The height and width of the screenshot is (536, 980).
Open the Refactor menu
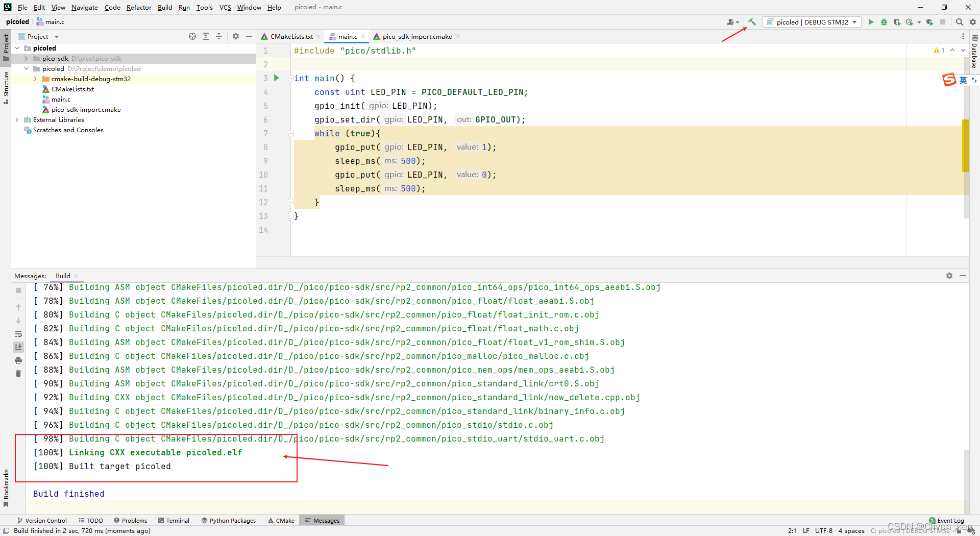pyautogui.click(x=139, y=7)
